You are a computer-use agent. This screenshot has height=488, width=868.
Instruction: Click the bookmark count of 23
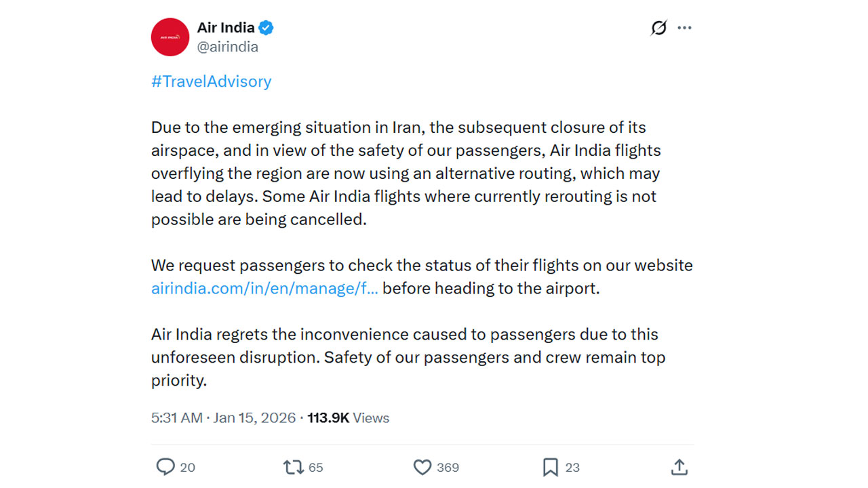pyautogui.click(x=572, y=467)
